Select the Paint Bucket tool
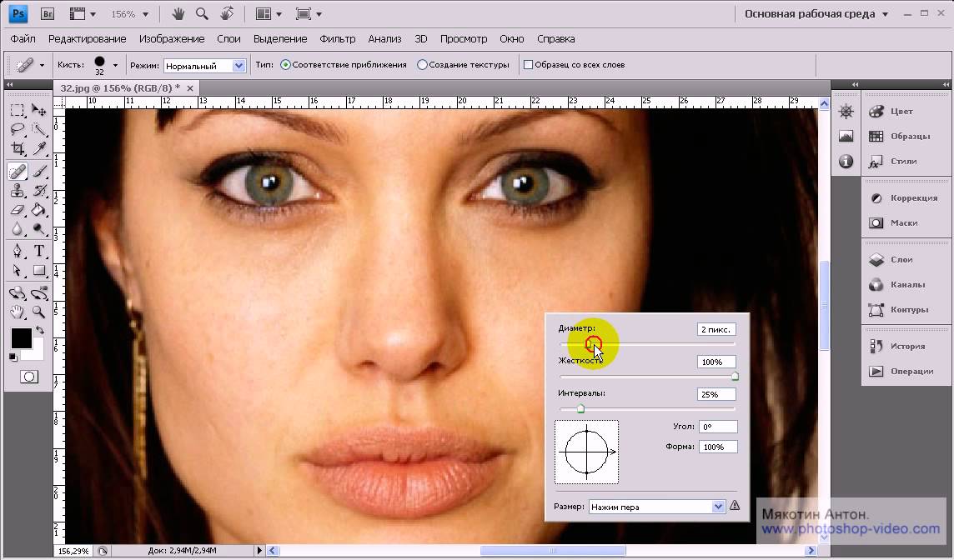The width and height of the screenshot is (954, 560). click(x=39, y=210)
